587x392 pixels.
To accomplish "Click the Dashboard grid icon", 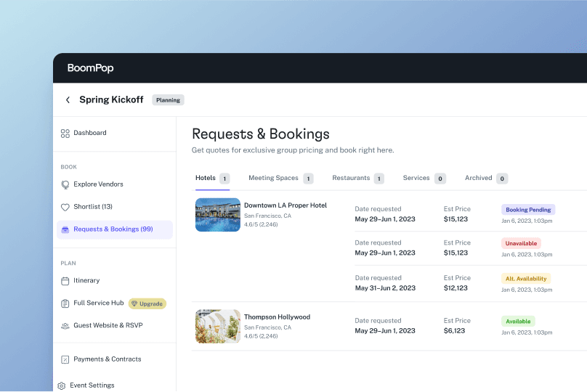I will [x=65, y=133].
